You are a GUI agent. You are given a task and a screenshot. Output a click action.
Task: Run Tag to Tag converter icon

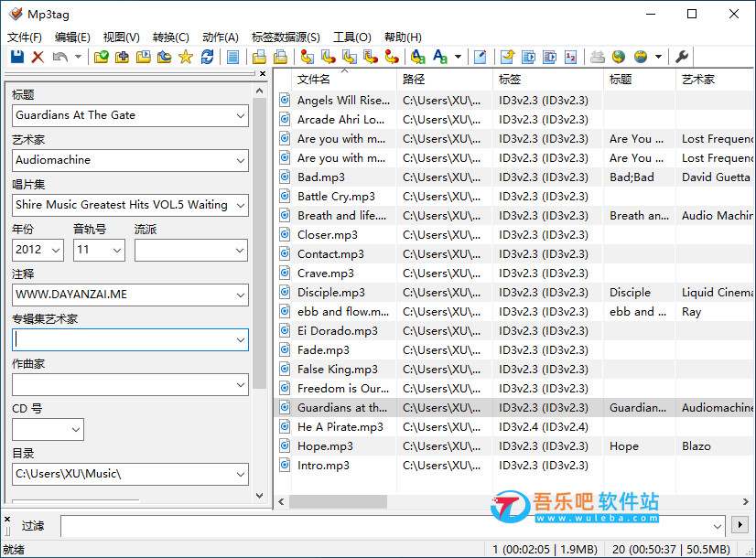tap(392, 57)
